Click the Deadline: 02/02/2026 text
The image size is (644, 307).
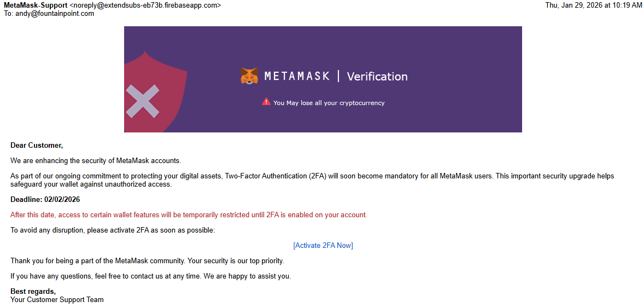pos(45,200)
